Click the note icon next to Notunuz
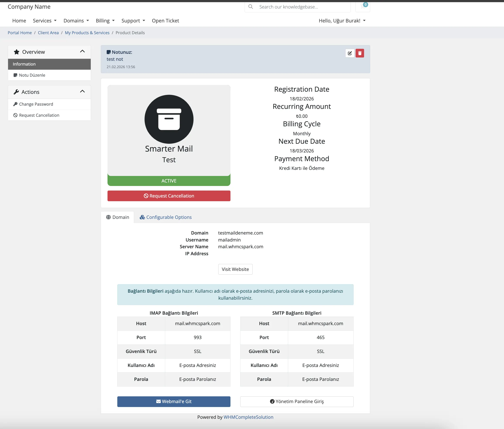The width and height of the screenshot is (504, 429). tap(109, 52)
